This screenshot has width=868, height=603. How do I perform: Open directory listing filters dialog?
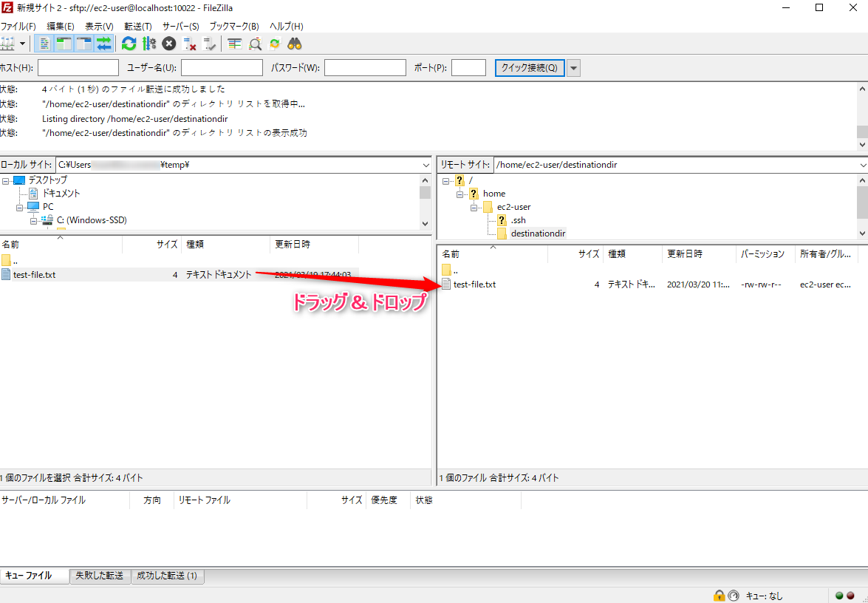[235, 44]
